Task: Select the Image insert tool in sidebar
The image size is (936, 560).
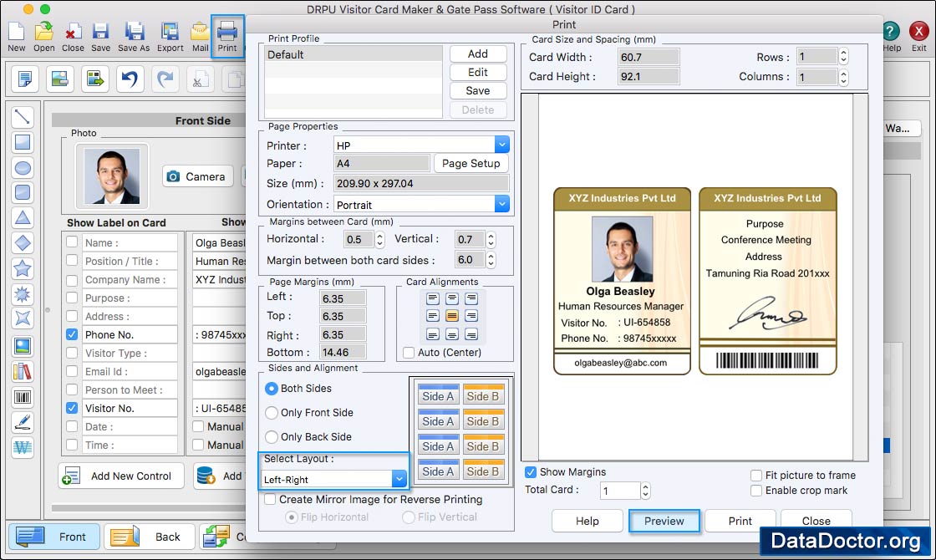Action: 22,346
